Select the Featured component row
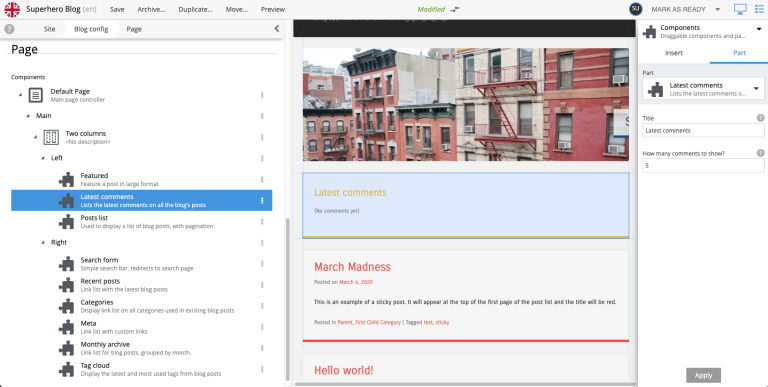Viewport: 768px width, 387px height. tap(142, 179)
